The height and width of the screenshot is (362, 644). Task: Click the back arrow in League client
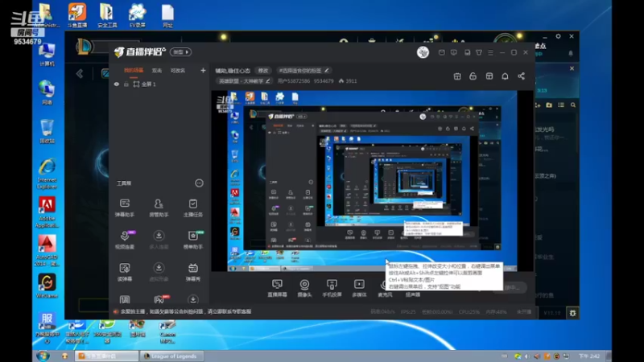80,74
